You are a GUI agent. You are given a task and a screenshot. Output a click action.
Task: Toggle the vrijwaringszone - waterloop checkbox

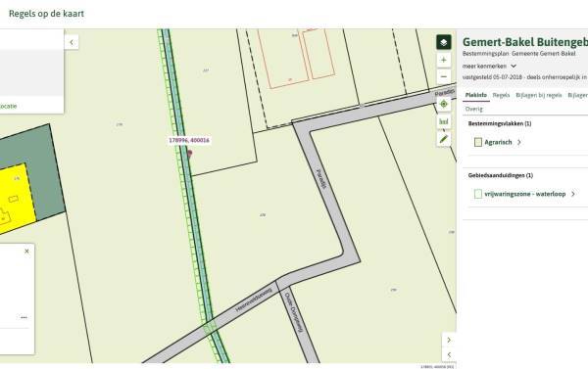coord(478,194)
